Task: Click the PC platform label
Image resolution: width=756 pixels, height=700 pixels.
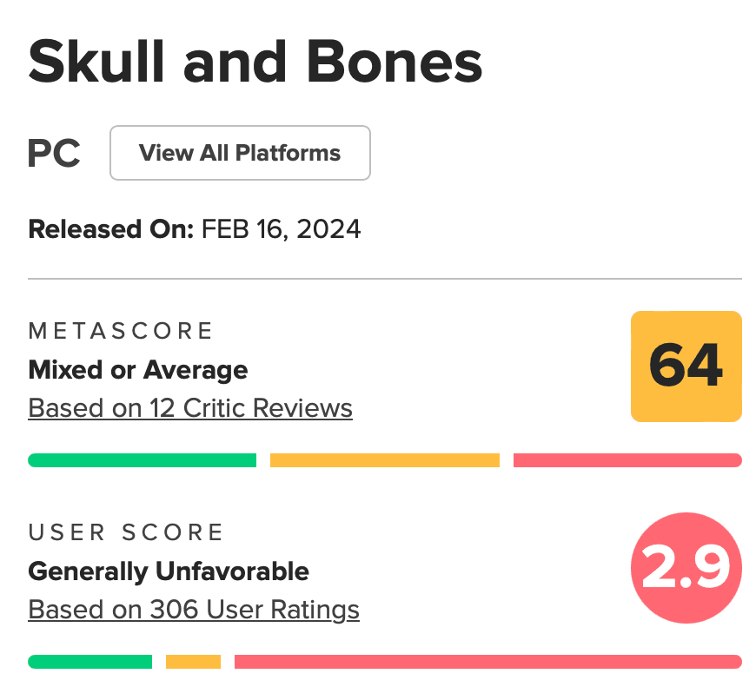Action: click(x=54, y=155)
